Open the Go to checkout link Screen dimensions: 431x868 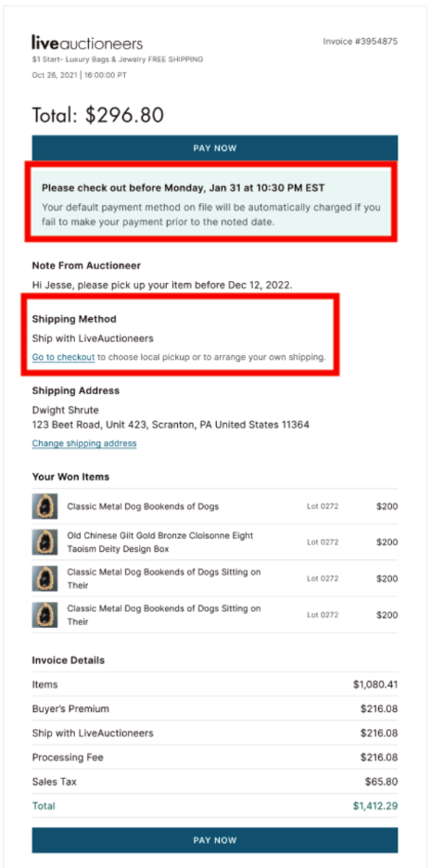[63, 357]
